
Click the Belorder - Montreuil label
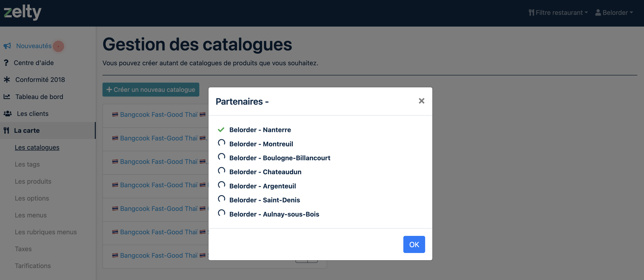tap(261, 144)
